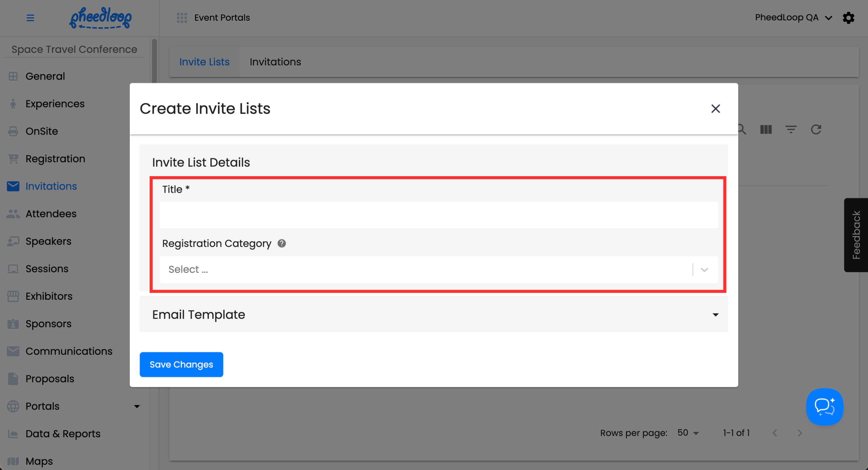Open the Registration Category select dropdown

(438, 269)
